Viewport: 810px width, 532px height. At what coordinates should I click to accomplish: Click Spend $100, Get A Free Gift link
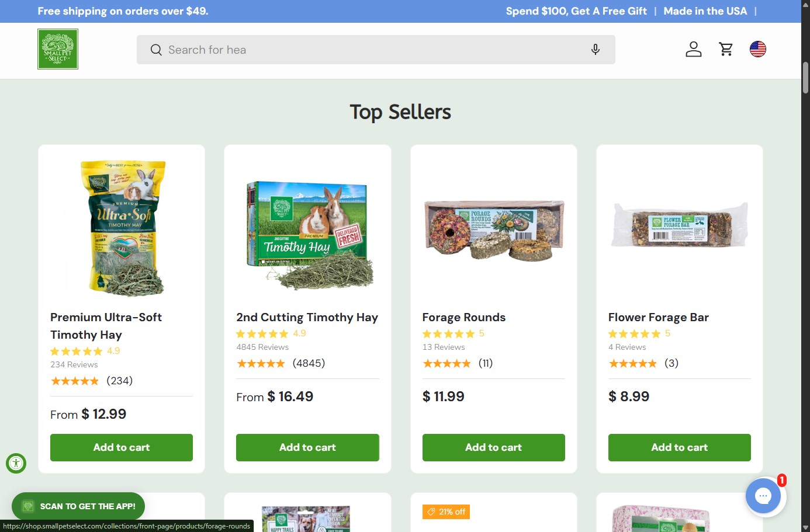[576, 11]
